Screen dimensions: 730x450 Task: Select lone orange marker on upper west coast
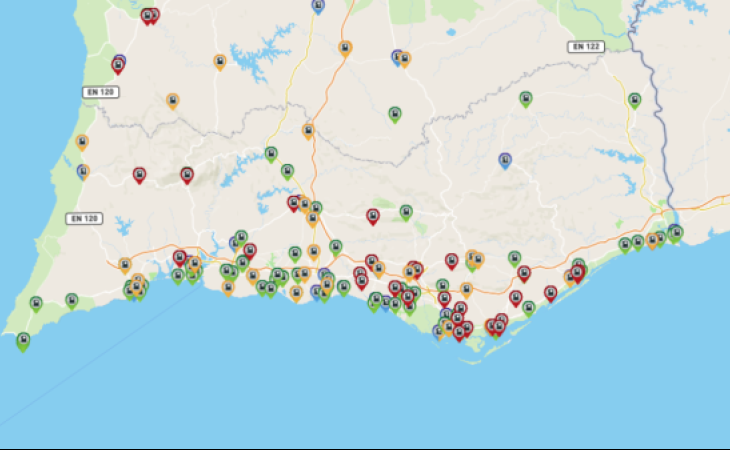tap(82, 142)
